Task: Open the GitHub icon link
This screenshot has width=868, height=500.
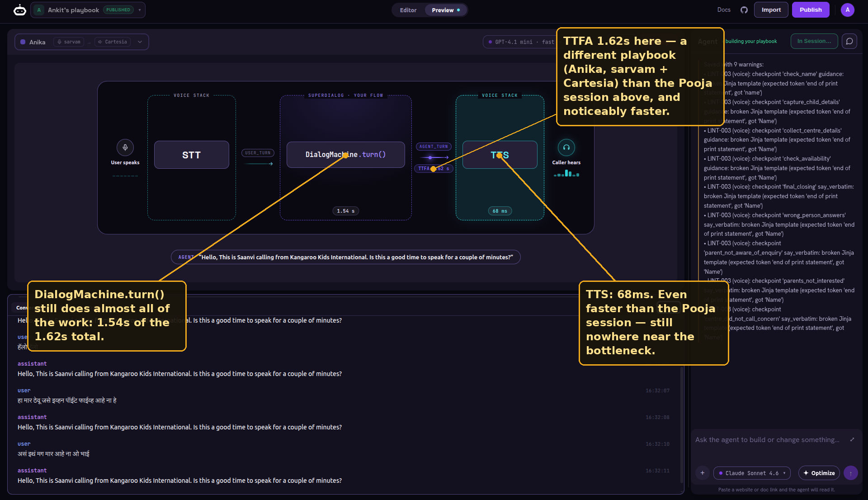Action: [744, 10]
